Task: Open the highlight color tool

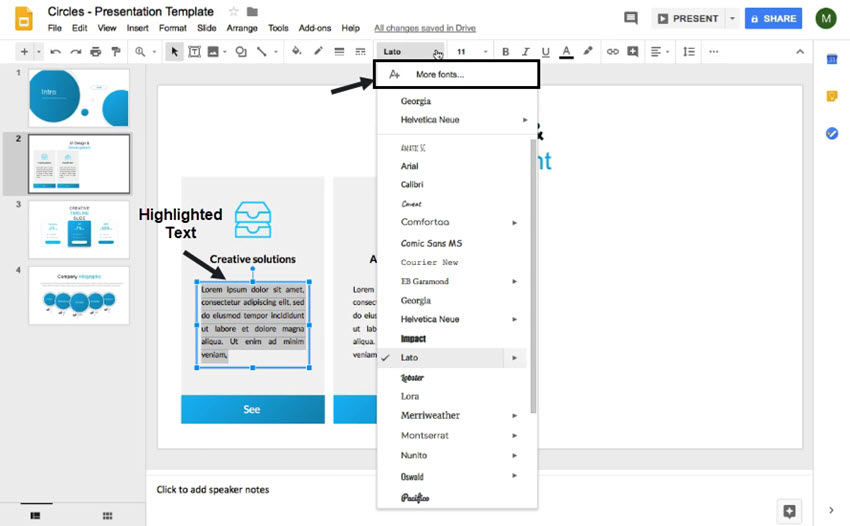Action: [588, 51]
